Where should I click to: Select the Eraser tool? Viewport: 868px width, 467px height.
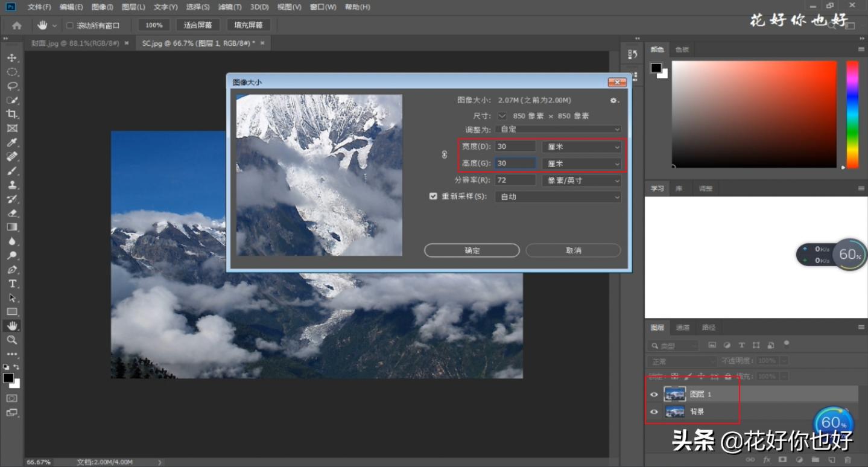click(11, 213)
